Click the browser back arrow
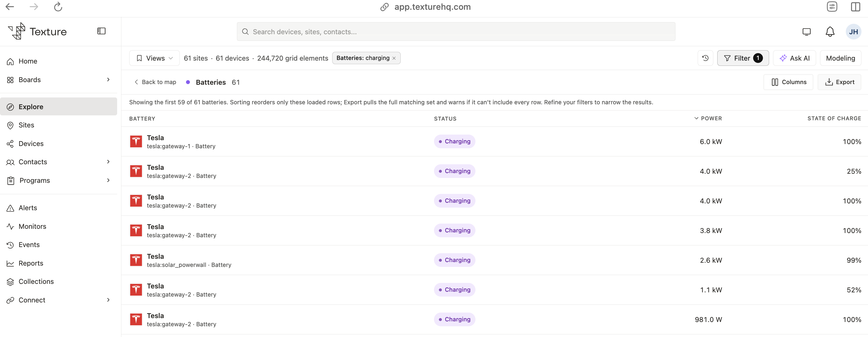The height and width of the screenshot is (337, 868). (x=10, y=7)
